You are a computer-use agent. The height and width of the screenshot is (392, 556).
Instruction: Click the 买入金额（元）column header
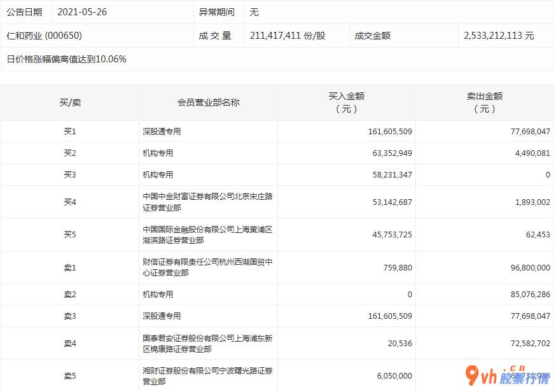[x=347, y=102]
